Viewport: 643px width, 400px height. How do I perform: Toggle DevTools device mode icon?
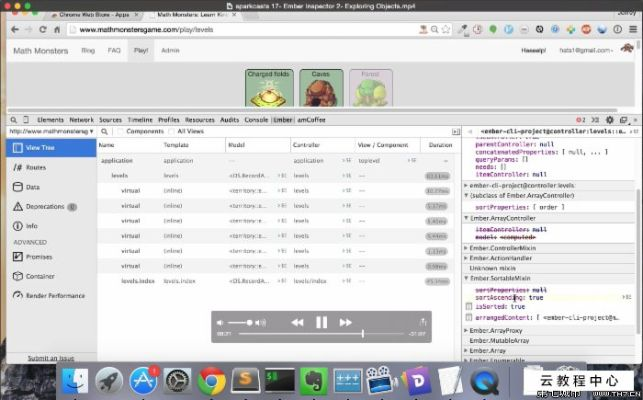click(x=26, y=120)
